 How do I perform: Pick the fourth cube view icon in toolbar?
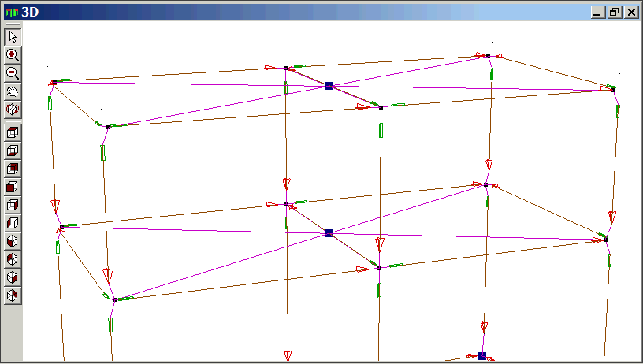pyautogui.click(x=13, y=187)
